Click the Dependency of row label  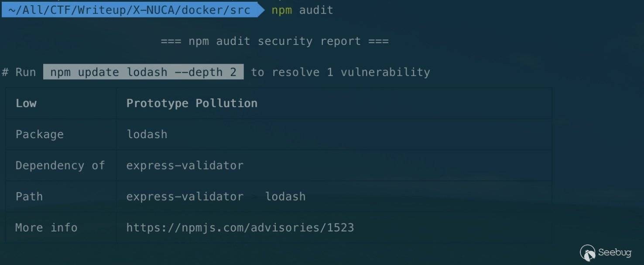click(60, 166)
